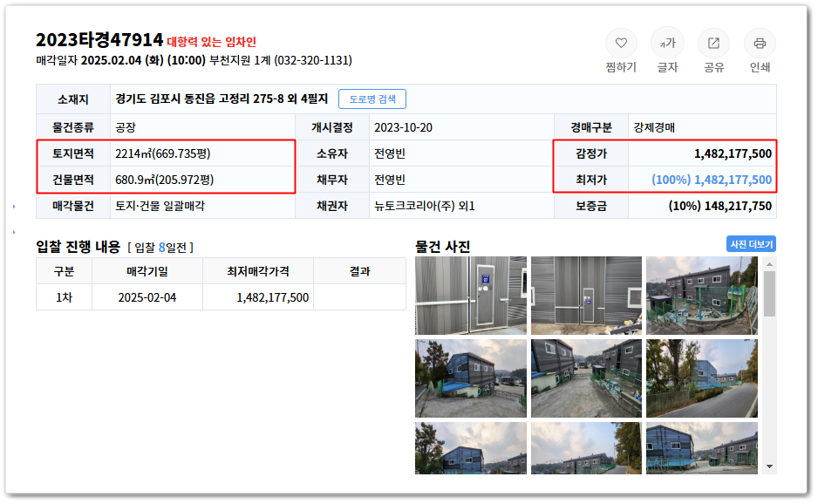The image size is (818, 504).
Task: Click the 보증금 value (10%) 148,217,750
Action: point(720,206)
